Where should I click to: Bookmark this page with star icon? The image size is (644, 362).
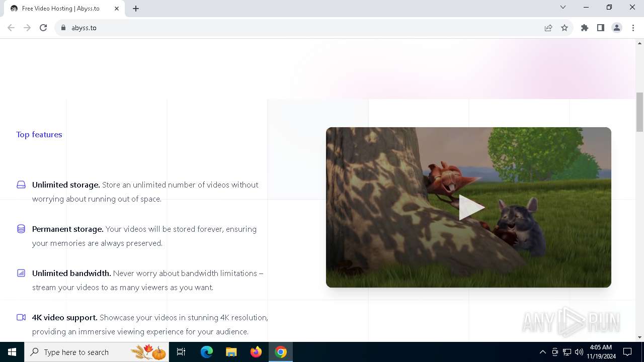(565, 28)
